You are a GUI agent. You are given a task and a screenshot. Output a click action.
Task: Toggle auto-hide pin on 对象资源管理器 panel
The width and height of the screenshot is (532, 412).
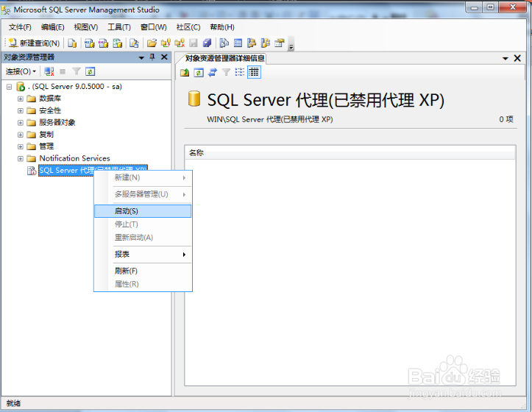point(152,57)
